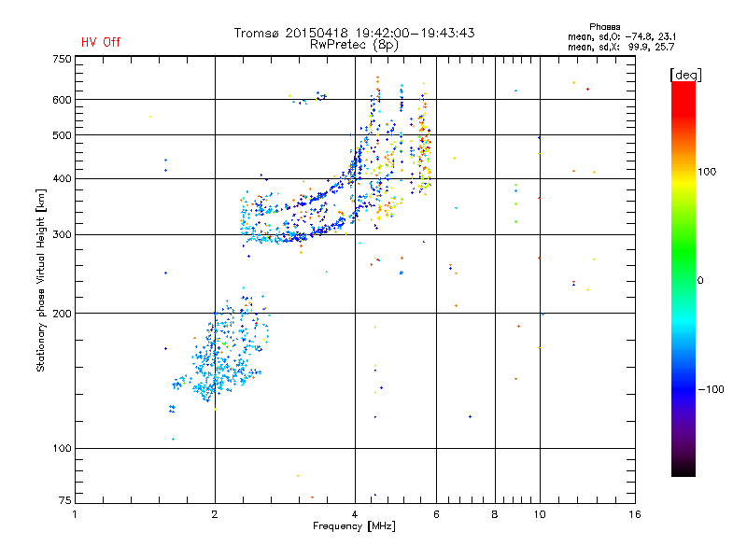Click the y-axis label '600'
Image resolution: width=747 pixels, height=560 pixels.
click(62, 100)
